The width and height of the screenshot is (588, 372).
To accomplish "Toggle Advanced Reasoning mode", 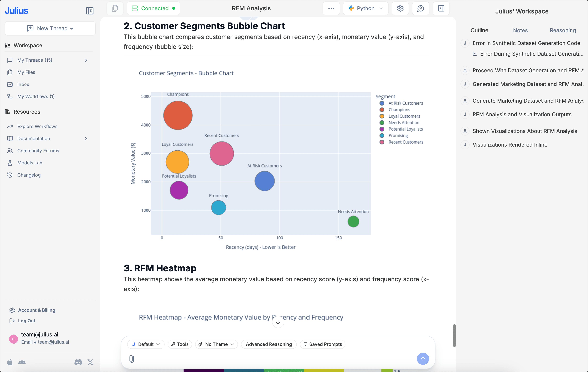I will click(x=269, y=344).
